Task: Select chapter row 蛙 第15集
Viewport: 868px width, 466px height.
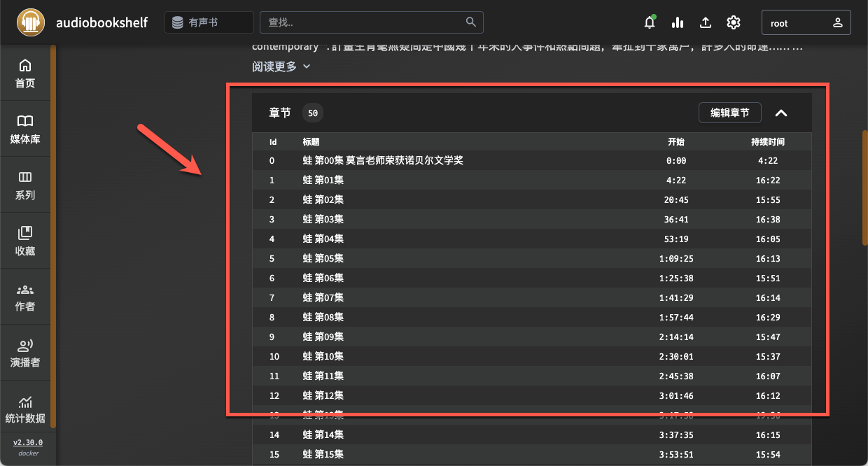Action: (532, 454)
